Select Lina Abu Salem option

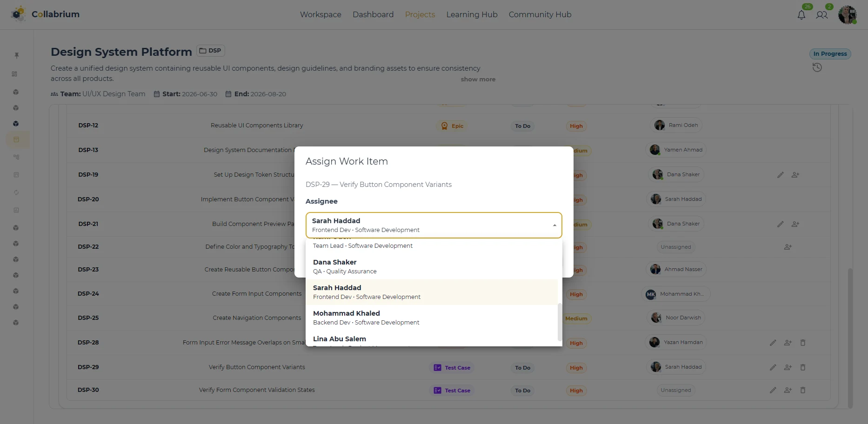coord(432,338)
